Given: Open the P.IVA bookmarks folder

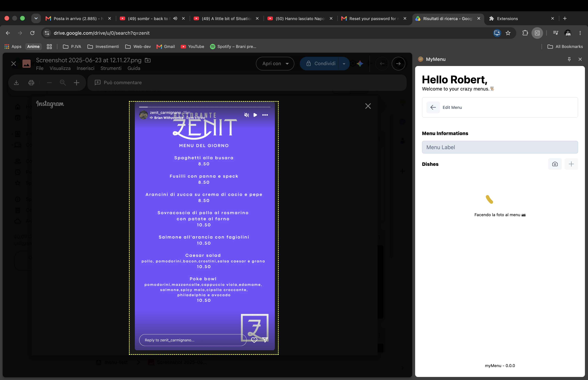Looking at the screenshot, I should (x=72, y=47).
